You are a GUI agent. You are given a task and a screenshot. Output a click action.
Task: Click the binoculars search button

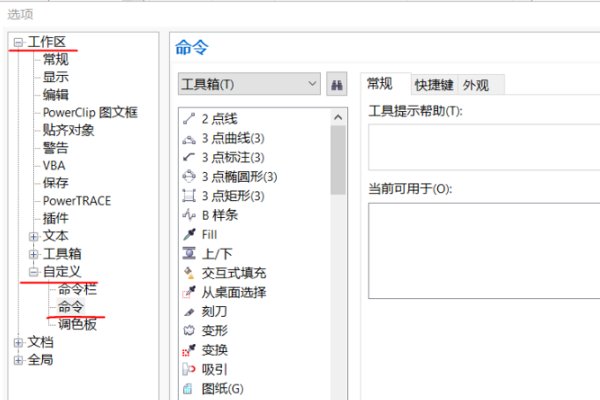click(x=337, y=84)
